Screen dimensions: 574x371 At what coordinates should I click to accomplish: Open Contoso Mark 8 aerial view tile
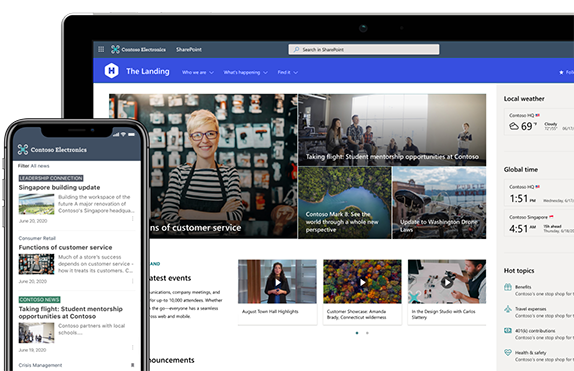click(344, 203)
